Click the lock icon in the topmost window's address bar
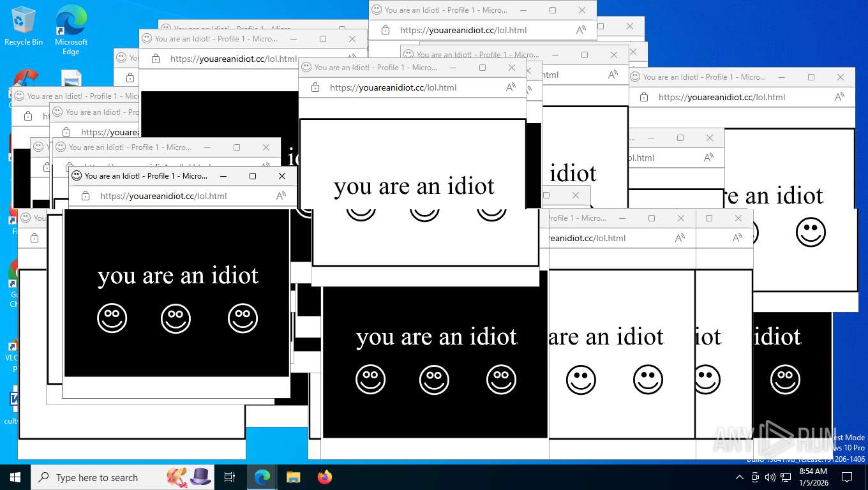 click(385, 30)
